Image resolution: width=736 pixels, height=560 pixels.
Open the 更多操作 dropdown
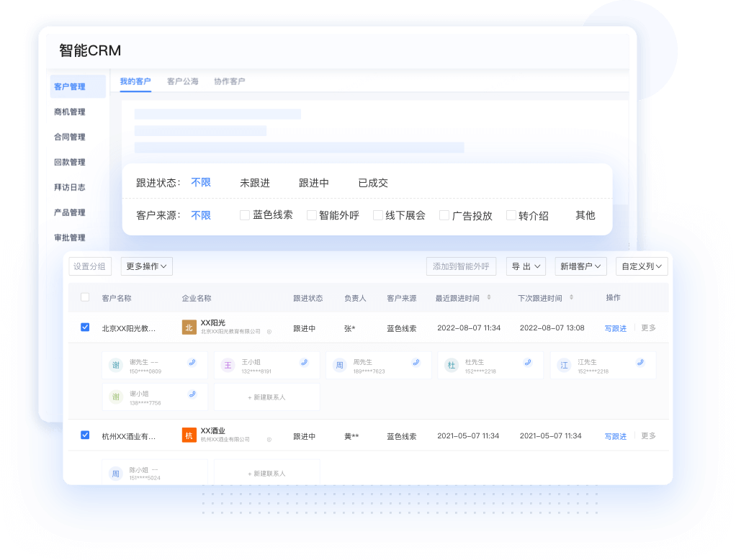146,266
